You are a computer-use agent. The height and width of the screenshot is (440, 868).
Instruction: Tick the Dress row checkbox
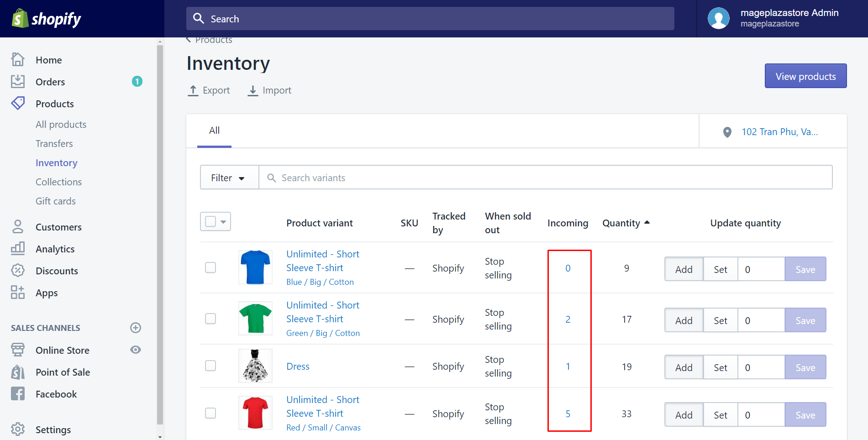(x=210, y=366)
